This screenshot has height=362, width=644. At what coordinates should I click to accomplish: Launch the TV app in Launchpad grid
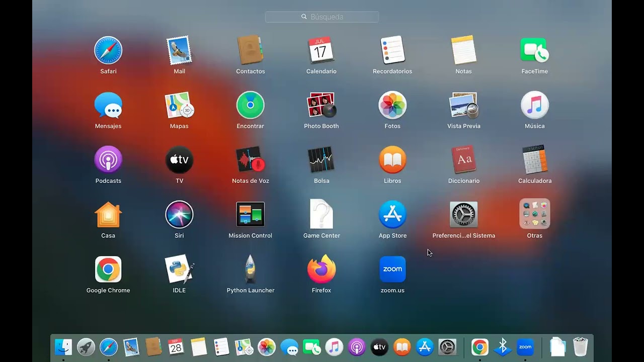point(179,160)
